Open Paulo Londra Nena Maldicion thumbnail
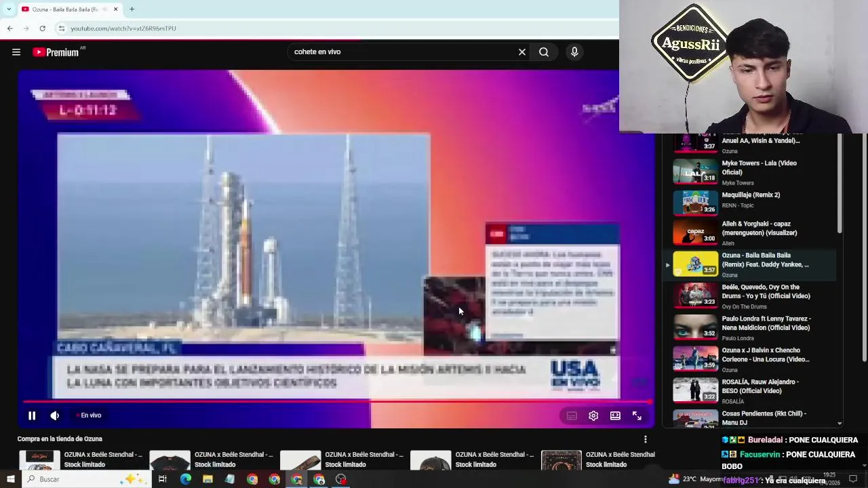Image resolution: width=868 pixels, height=488 pixels. pos(695,327)
